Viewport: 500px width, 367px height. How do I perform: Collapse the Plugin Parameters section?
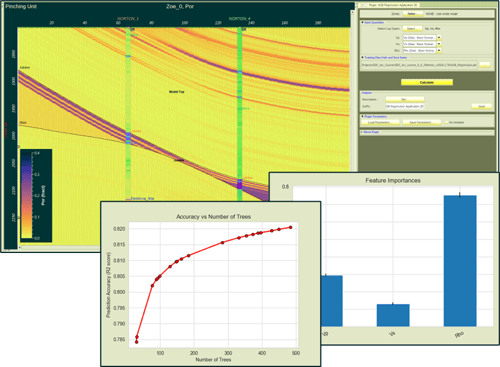[x=363, y=116]
